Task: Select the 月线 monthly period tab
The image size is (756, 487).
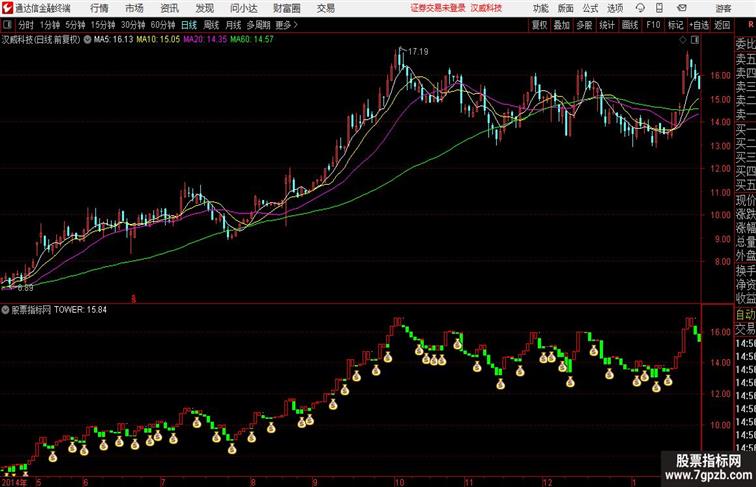Action: click(x=233, y=25)
